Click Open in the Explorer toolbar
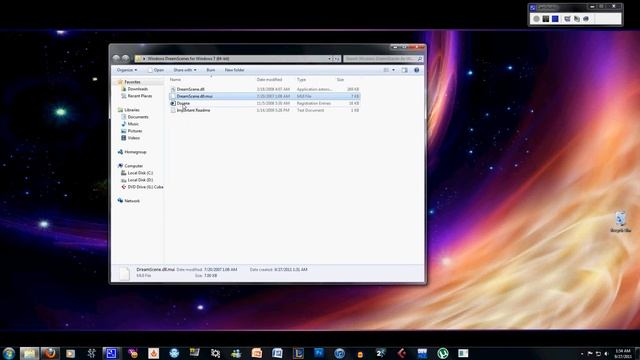640x360 pixels. [156, 70]
